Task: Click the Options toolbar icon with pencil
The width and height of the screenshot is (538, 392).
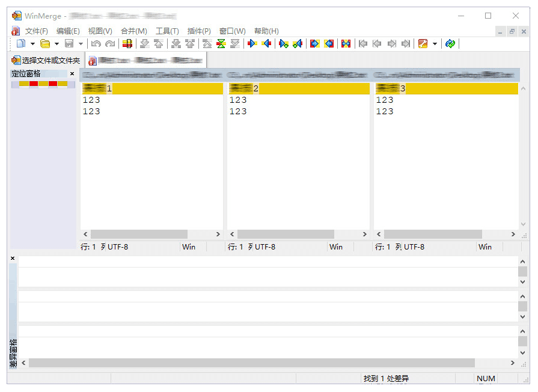Action: (x=423, y=43)
